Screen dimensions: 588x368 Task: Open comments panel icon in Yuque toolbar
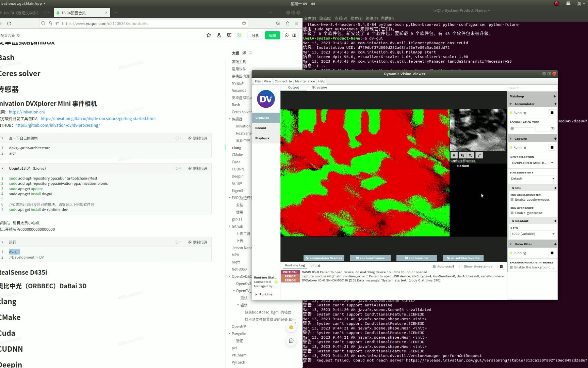tap(287, 35)
